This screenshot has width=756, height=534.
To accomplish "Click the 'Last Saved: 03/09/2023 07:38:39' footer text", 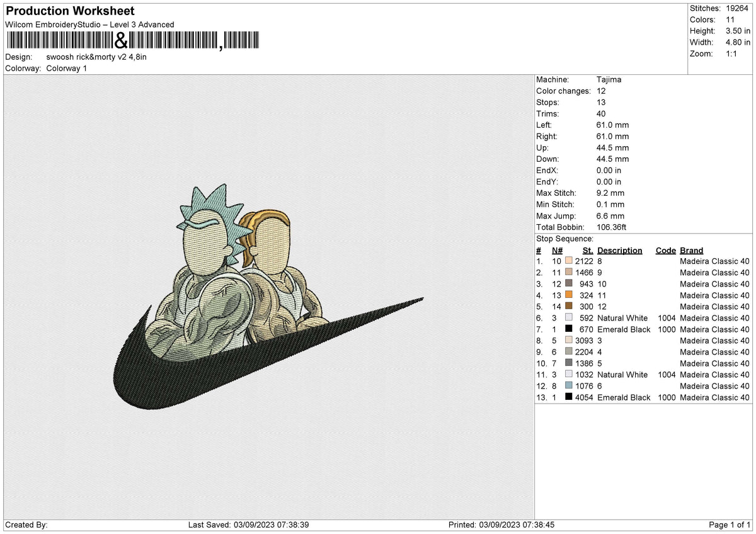I will coord(248,525).
